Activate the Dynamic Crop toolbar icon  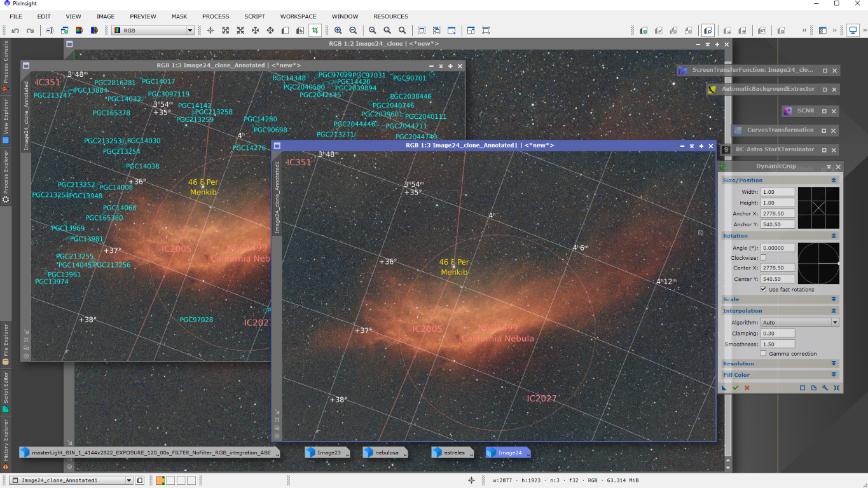315,30
